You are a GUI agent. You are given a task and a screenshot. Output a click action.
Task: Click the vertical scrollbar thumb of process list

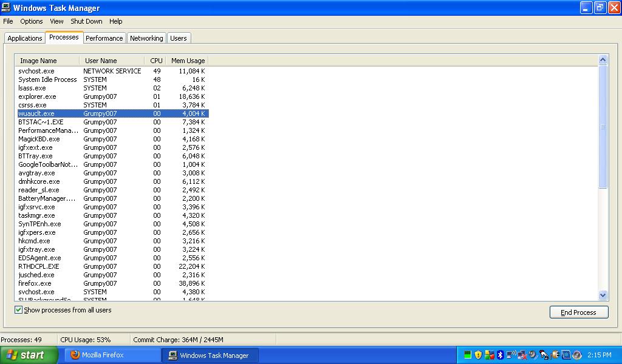(x=603, y=127)
